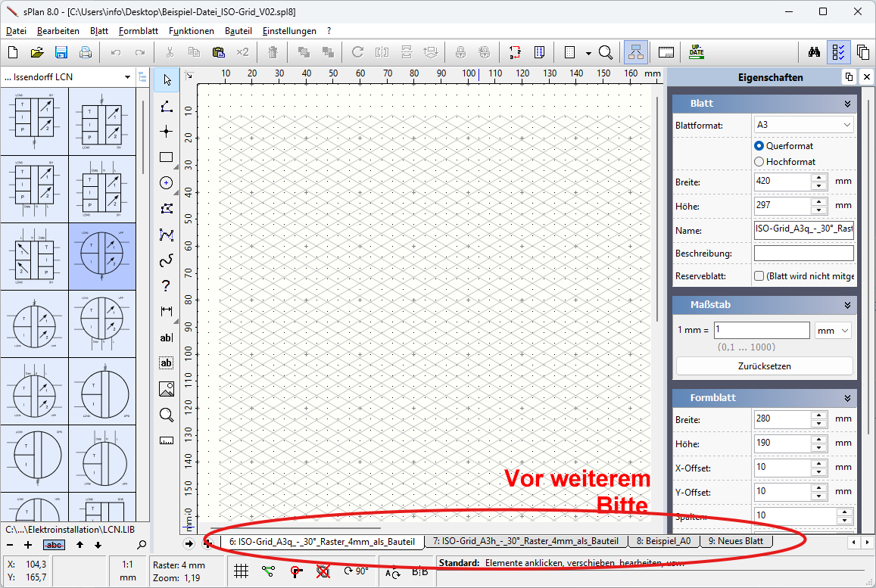
Task: Select the Querformat radio button
Action: click(759, 146)
